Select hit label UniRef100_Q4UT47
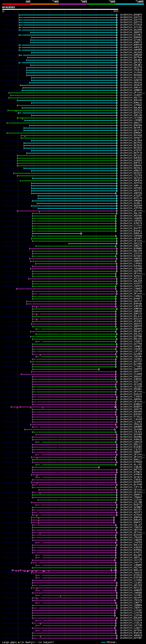 tap(131, 301)
